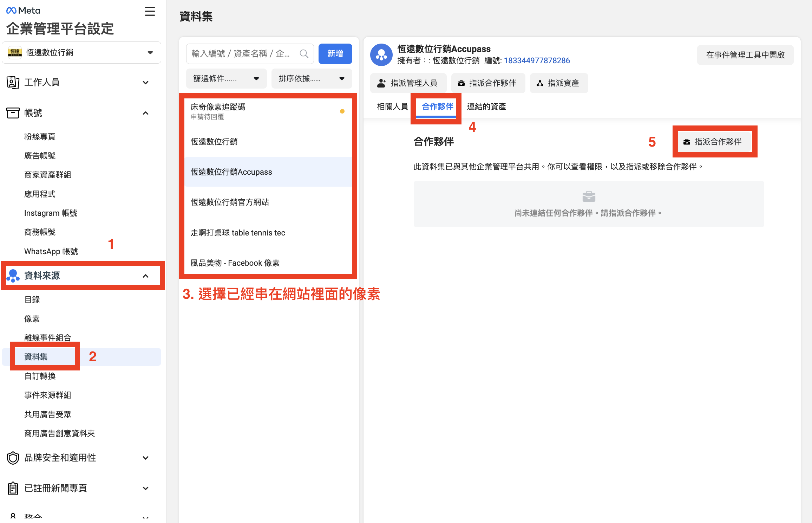This screenshot has height=523, width=812.
Task: Open the 篩選條件 filter dropdown
Action: pos(226,78)
